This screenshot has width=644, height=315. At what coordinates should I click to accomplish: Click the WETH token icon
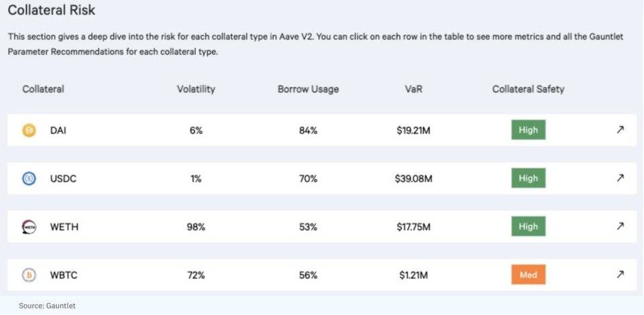click(29, 227)
